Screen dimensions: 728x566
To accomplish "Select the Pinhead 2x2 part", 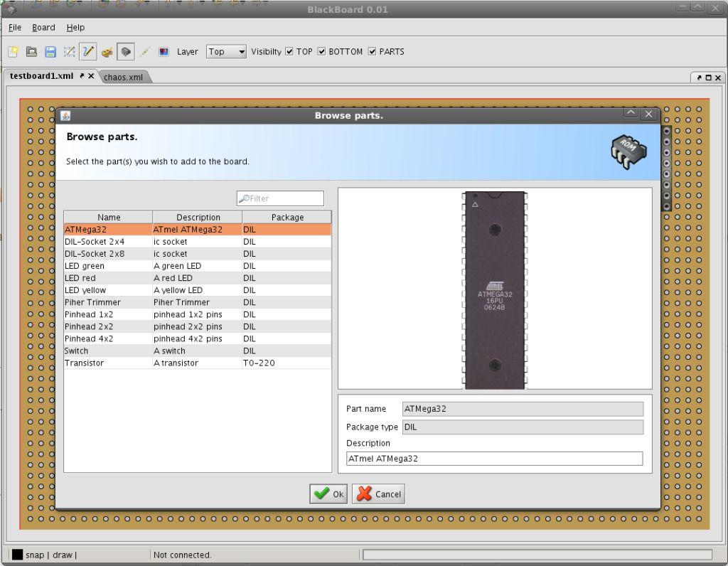I will (89, 326).
